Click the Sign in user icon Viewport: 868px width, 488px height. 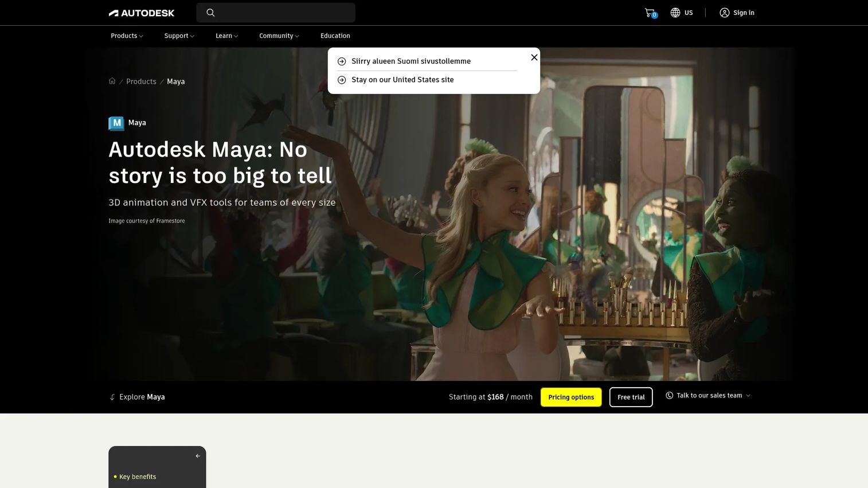point(725,13)
